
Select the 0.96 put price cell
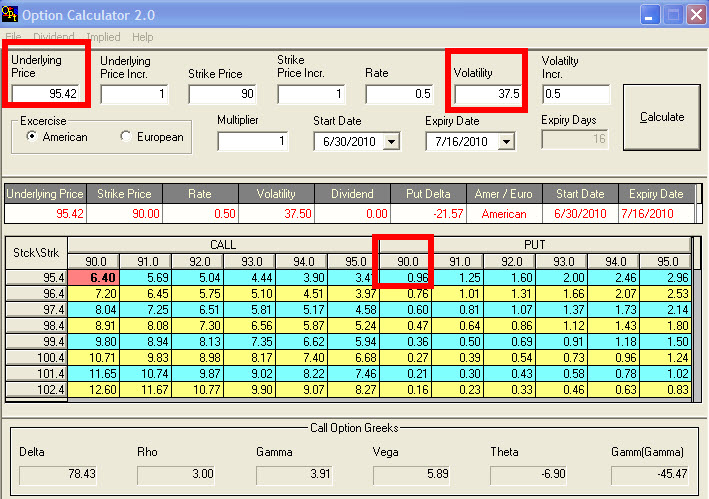point(405,277)
